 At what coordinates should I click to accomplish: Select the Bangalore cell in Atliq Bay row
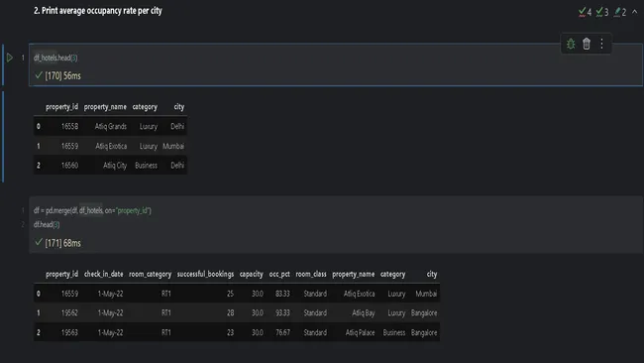424,312
